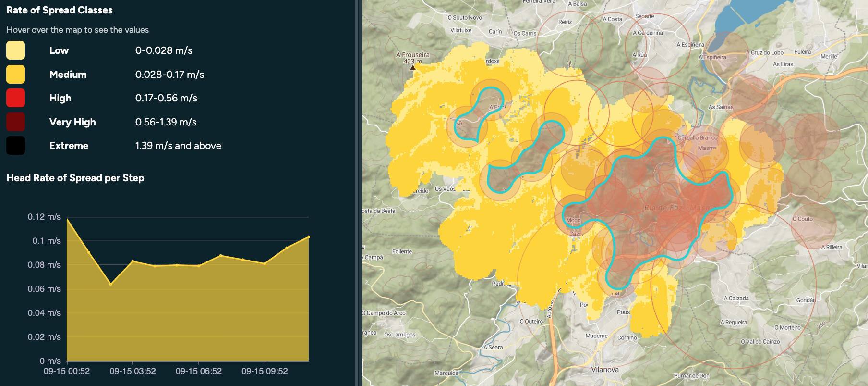Pick the Very High dark red swatch

[15, 122]
